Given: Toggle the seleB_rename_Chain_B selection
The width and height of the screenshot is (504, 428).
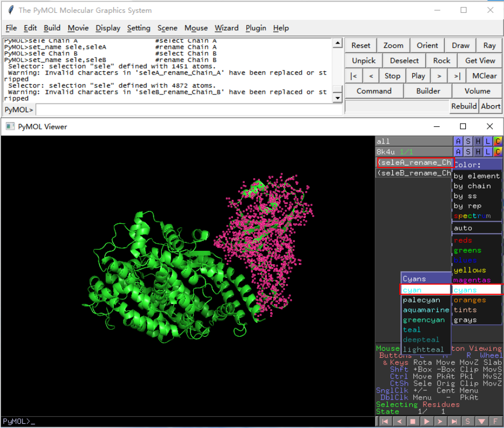Looking at the screenshot, I should click(413, 173).
